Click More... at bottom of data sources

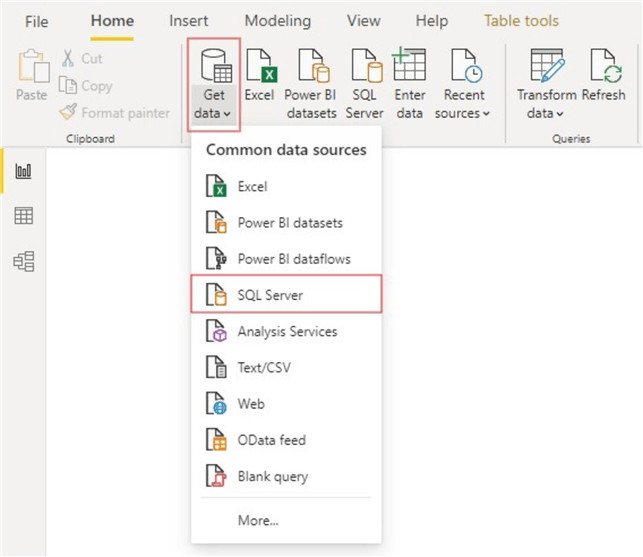[258, 520]
